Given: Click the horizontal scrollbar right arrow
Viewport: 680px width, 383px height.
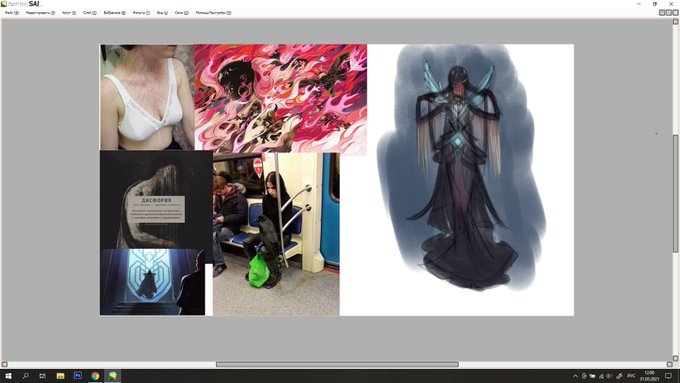Looking at the screenshot, I should pos(669,364).
